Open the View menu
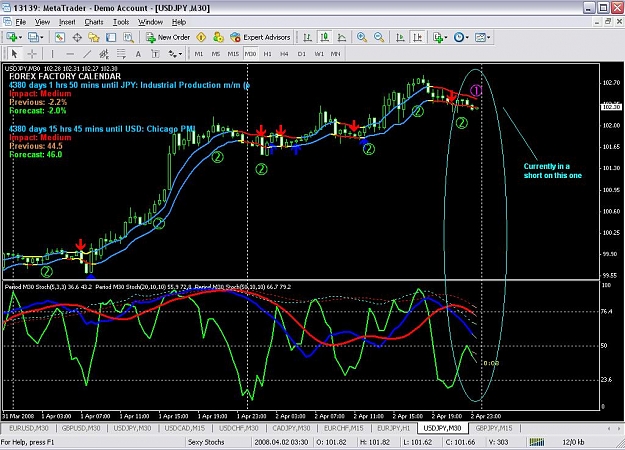The image size is (625, 450). (x=42, y=22)
